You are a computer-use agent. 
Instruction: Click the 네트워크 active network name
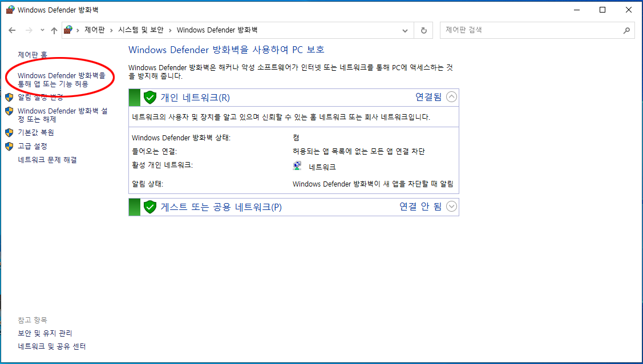pyautogui.click(x=322, y=167)
